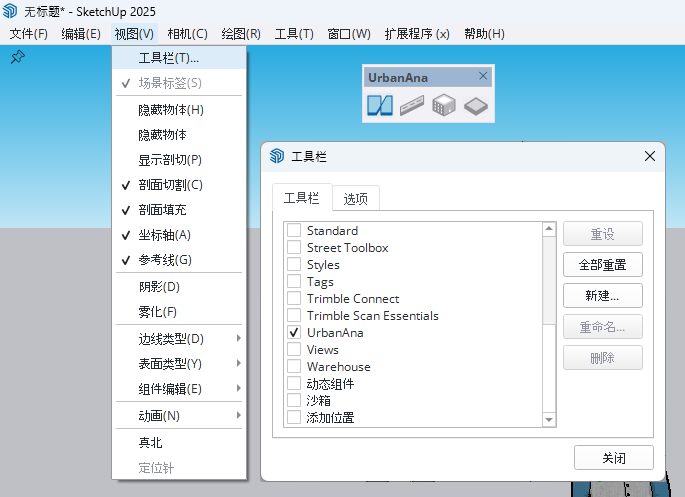The image size is (685, 497).
Task: Expand the 组件编辑(E) submenu
Action: 179,388
